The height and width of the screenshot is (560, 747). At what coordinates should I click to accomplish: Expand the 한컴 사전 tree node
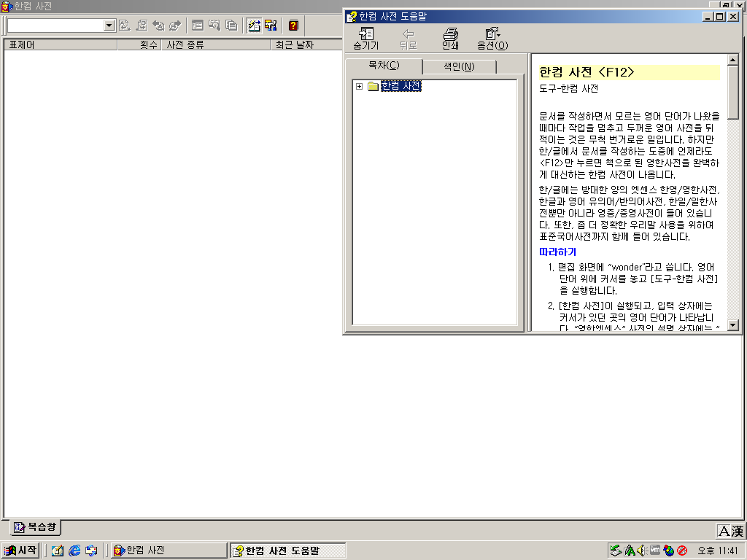pyautogui.click(x=359, y=86)
